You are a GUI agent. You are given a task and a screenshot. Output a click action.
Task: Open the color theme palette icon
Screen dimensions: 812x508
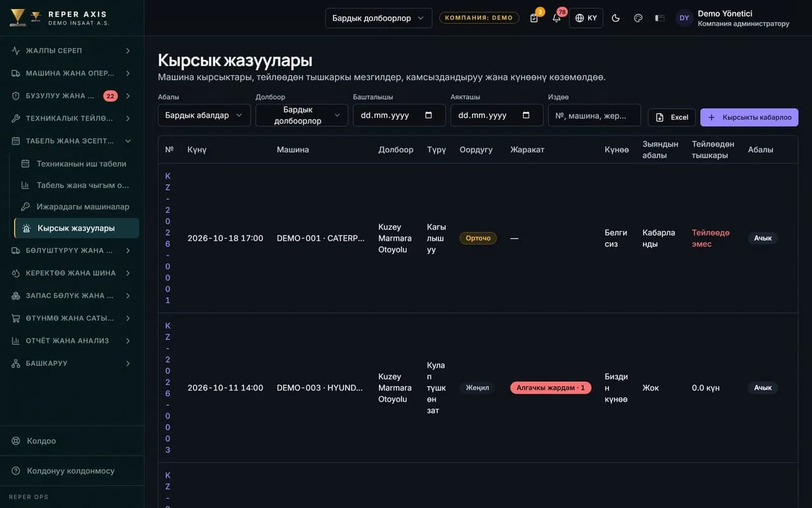pos(638,18)
